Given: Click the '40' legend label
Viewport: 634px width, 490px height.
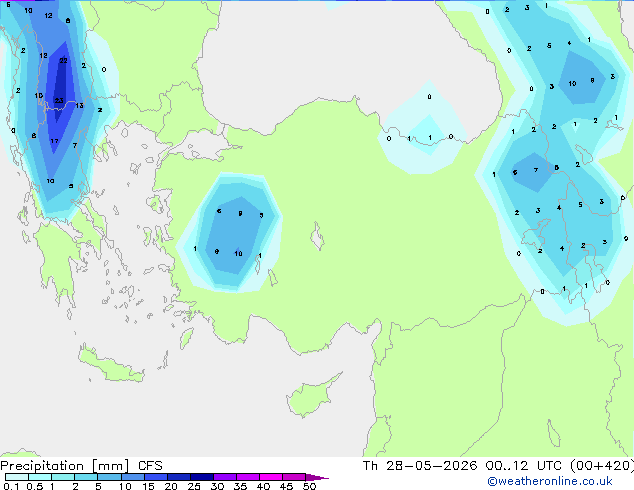Looking at the screenshot, I should click(263, 486).
